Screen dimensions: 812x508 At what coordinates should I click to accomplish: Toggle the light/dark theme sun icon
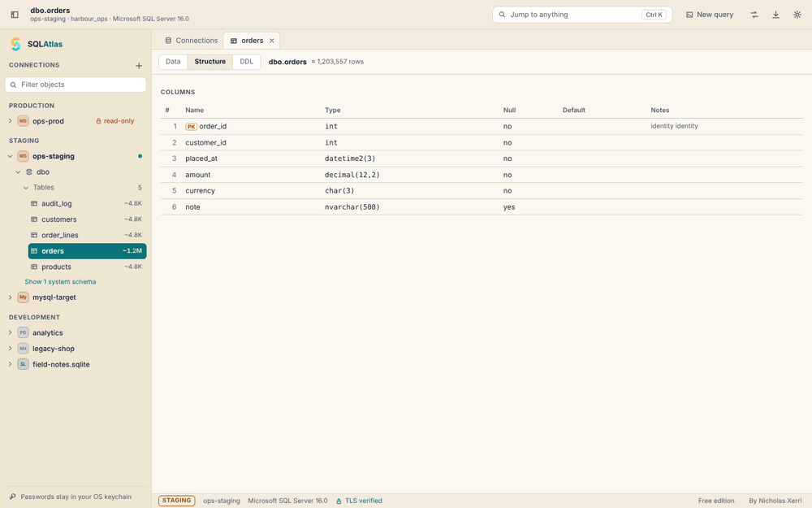click(797, 15)
